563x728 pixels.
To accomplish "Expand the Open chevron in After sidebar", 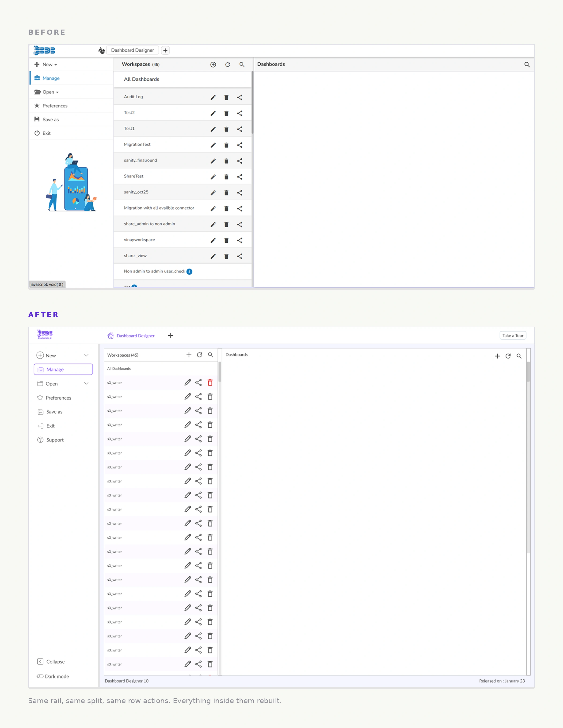I will click(x=86, y=383).
